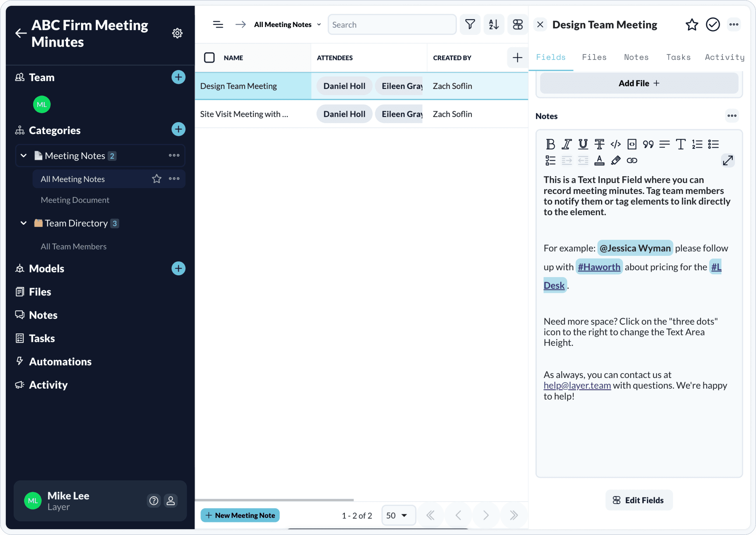This screenshot has height=535, width=756.
Task: Click the help@layer.team support link
Action: 577,385
